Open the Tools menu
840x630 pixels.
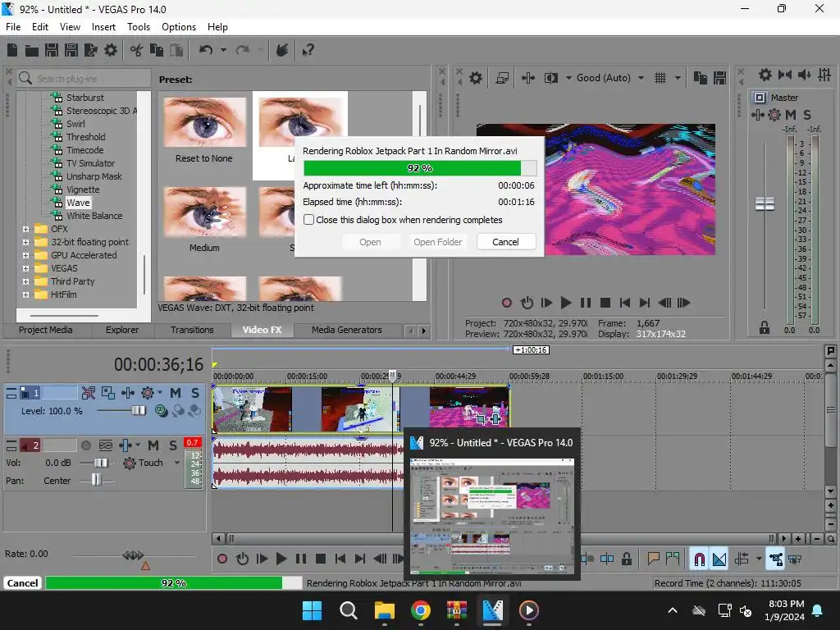[x=138, y=27]
